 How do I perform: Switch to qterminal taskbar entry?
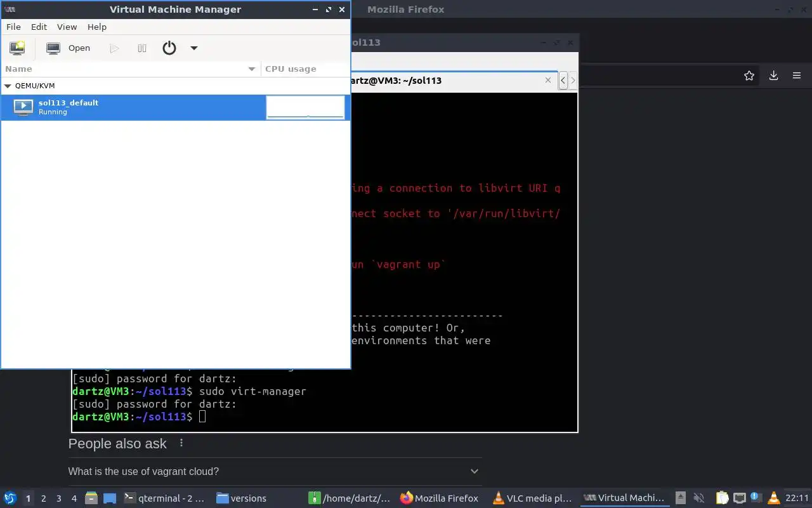165,498
